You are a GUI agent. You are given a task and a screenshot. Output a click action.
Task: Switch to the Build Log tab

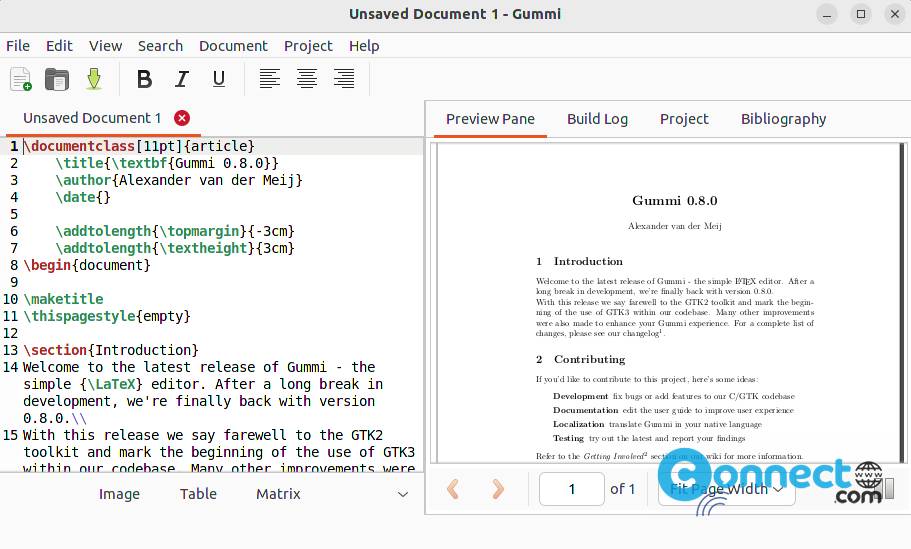(x=597, y=119)
